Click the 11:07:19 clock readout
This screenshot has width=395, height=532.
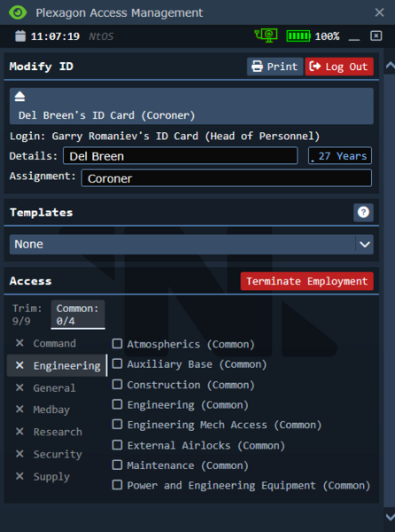(55, 36)
